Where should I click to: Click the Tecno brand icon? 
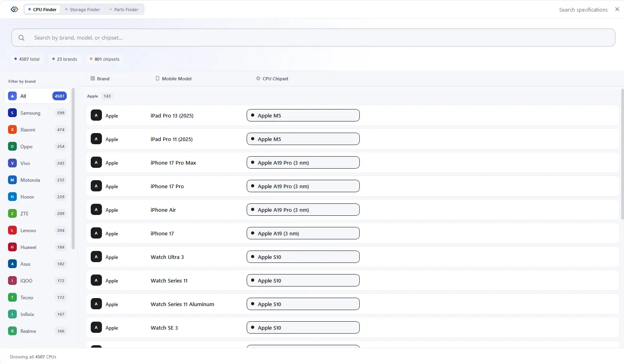[x=12, y=298]
